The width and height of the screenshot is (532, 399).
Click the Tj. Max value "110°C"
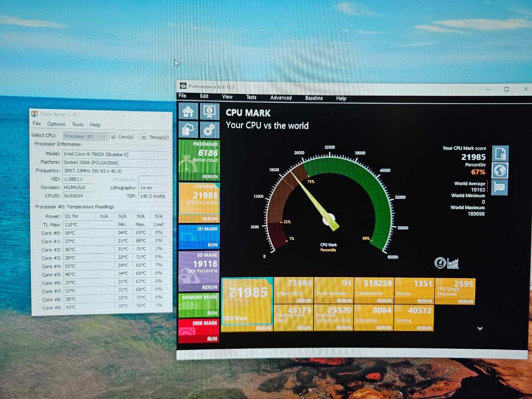(x=88, y=225)
